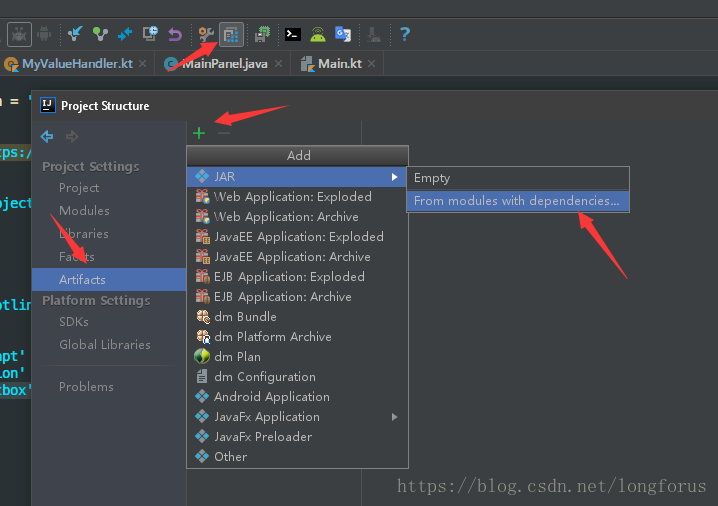718x506 pixels.
Task: Click the green branch commit icon
Action: click(x=100, y=34)
